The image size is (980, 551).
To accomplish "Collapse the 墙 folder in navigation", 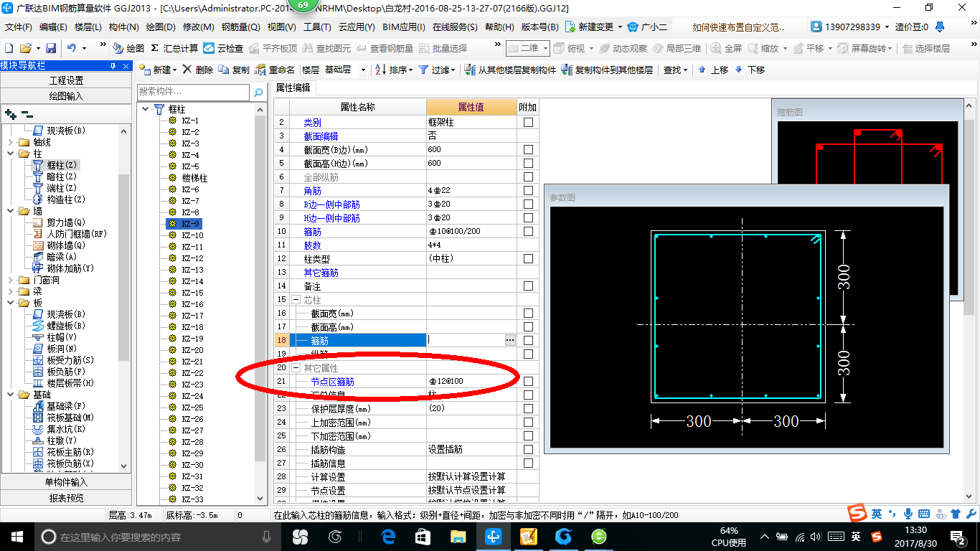I will tap(10, 211).
